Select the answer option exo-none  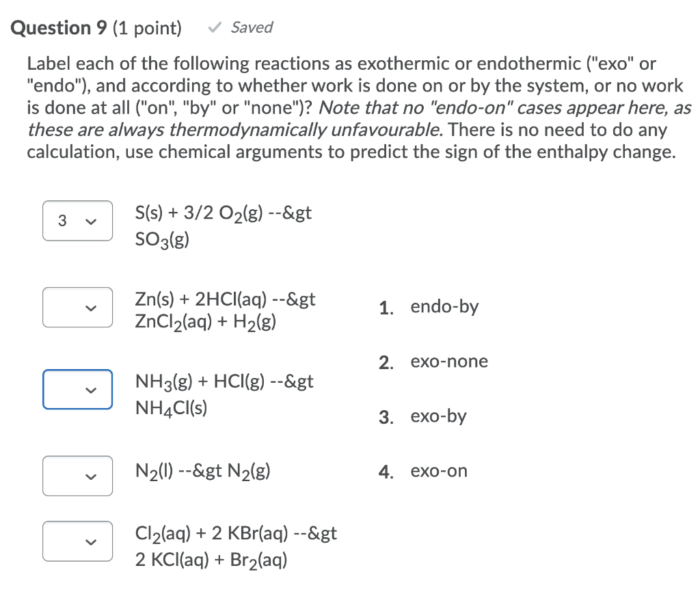(x=449, y=361)
